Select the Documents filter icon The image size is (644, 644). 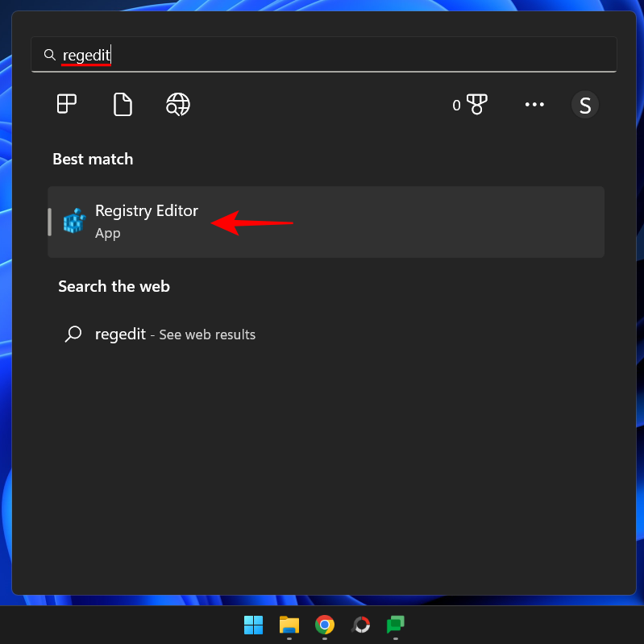[x=123, y=104]
